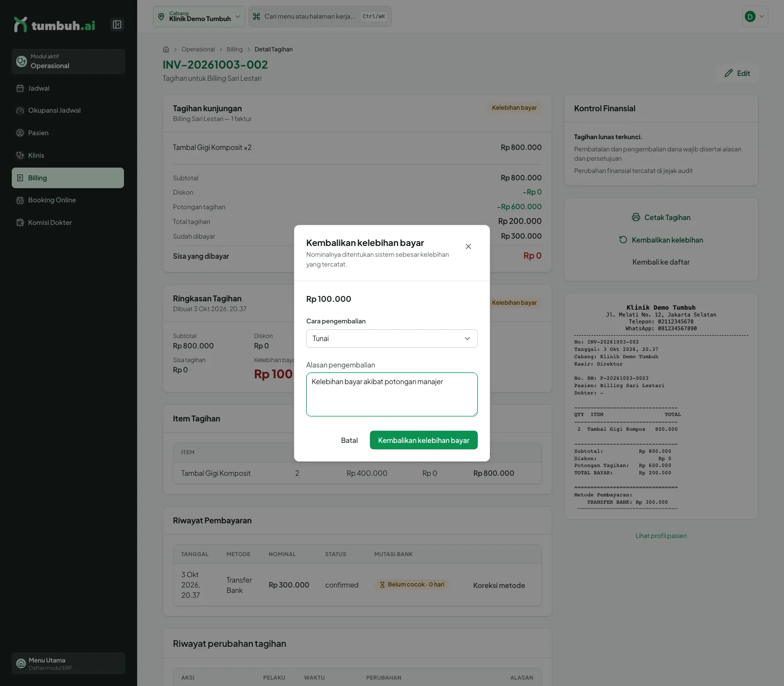Click Kembalikan kelebihan in the side panel
Viewport: 784px width, 686px height.
pos(661,240)
